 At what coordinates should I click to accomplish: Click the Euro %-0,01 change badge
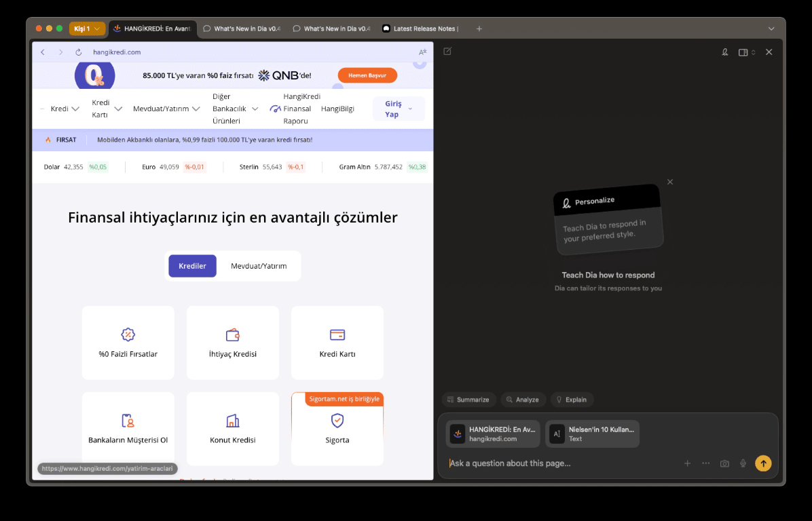(x=195, y=167)
